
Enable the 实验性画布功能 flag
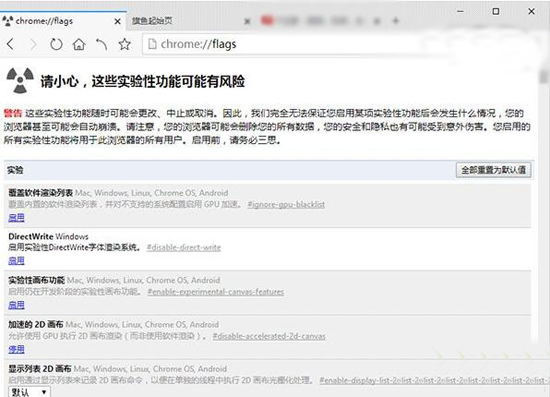click(x=16, y=305)
